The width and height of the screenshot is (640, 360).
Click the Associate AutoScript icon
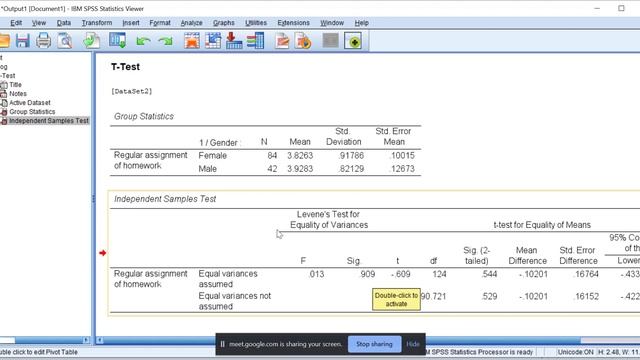tap(303, 41)
